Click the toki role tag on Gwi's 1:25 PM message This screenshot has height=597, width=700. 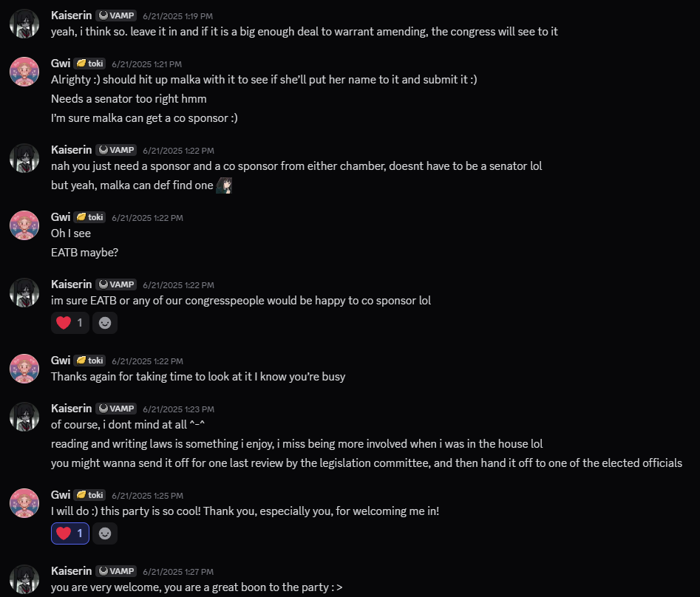90,495
